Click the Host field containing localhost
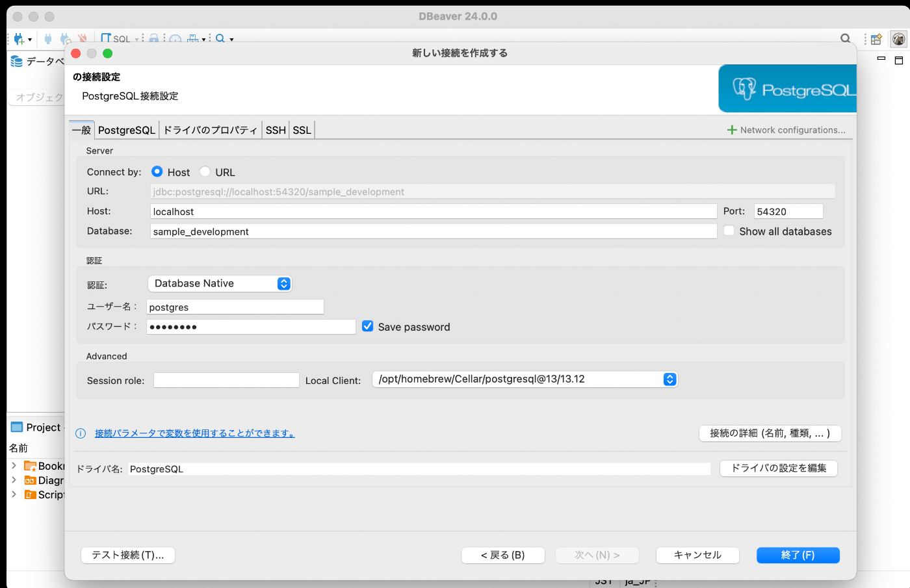The image size is (910, 588). click(x=434, y=211)
